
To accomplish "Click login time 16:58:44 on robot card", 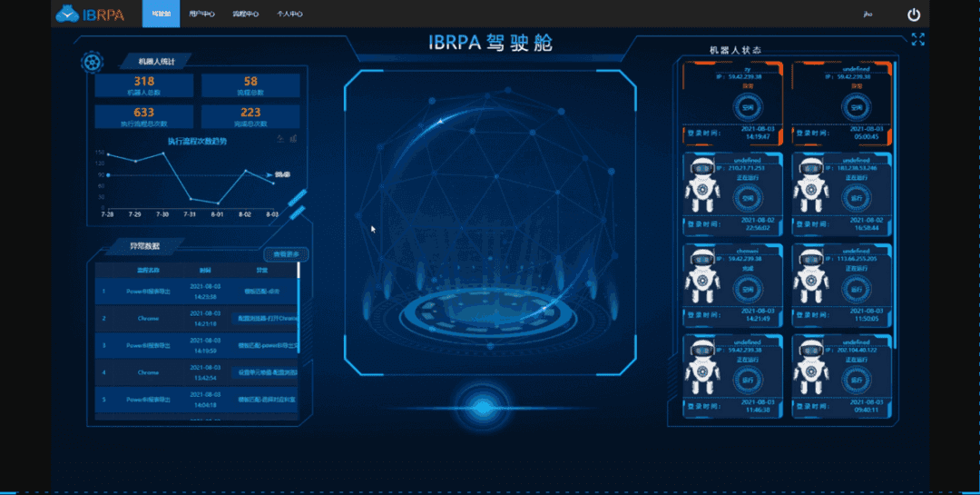I will coord(865,228).
